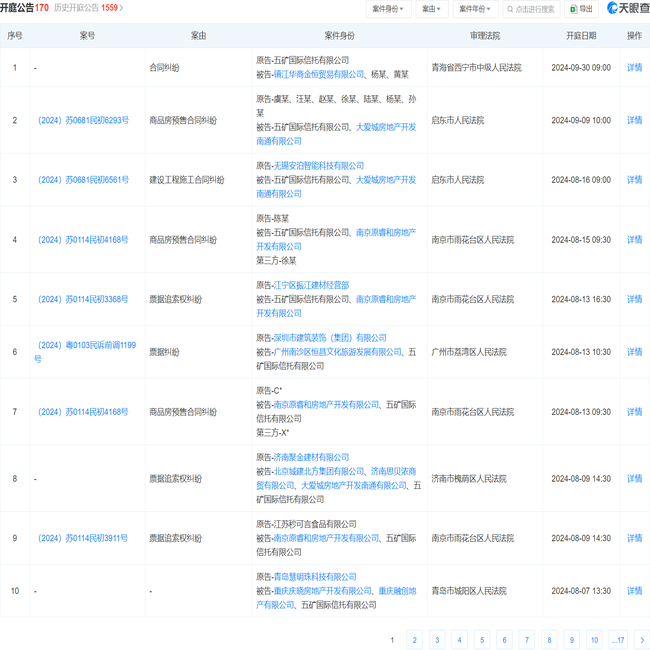Click the date 2024-09-30 09:00

pyautogui.click(x=581, y=68)
